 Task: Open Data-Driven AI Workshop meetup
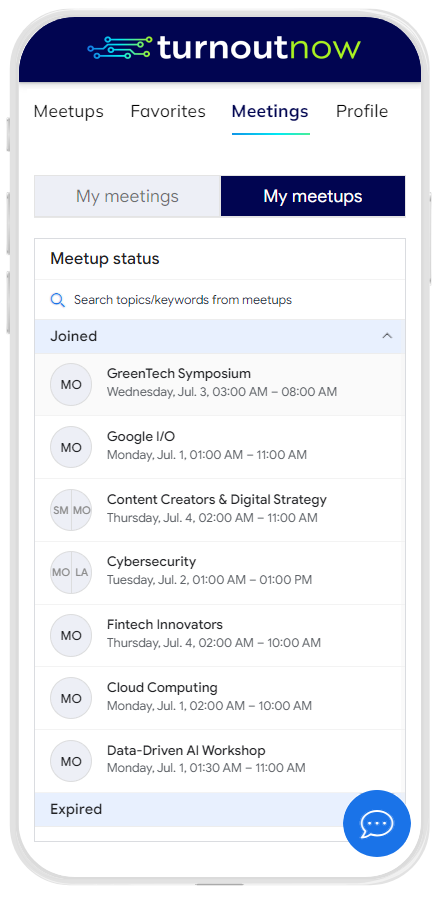pyautogui.click(x=220, y=761)
